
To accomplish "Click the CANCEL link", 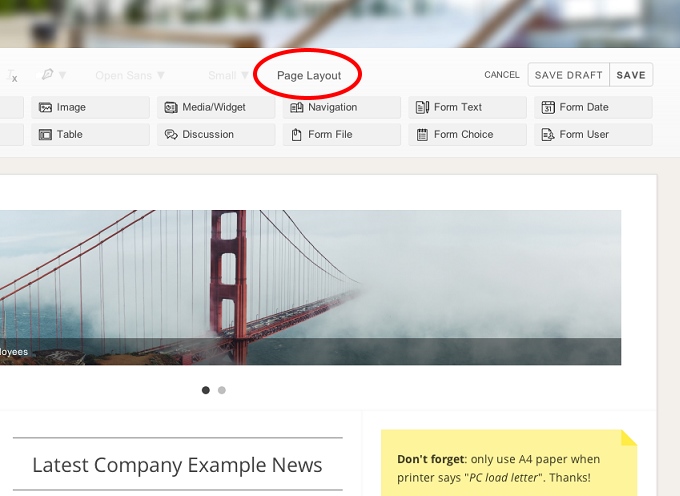I will [x=502, y=75].
